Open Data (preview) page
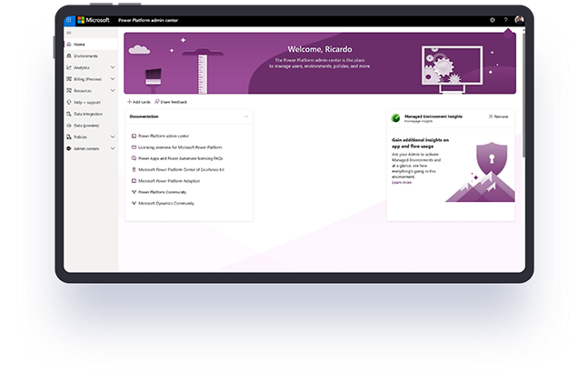The image size is (588, 384). tap(91, 126)
